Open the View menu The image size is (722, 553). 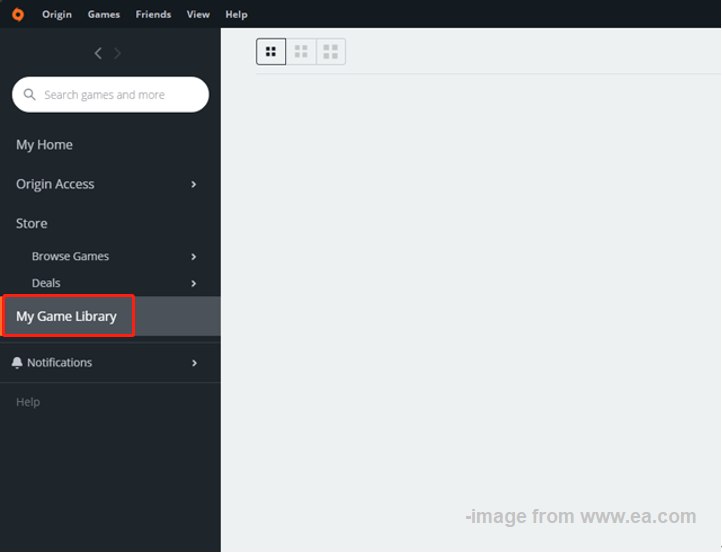(x=198, y=14)
